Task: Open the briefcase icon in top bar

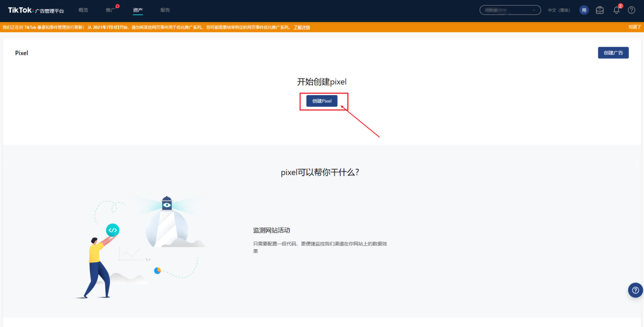Action: [600, 10]
